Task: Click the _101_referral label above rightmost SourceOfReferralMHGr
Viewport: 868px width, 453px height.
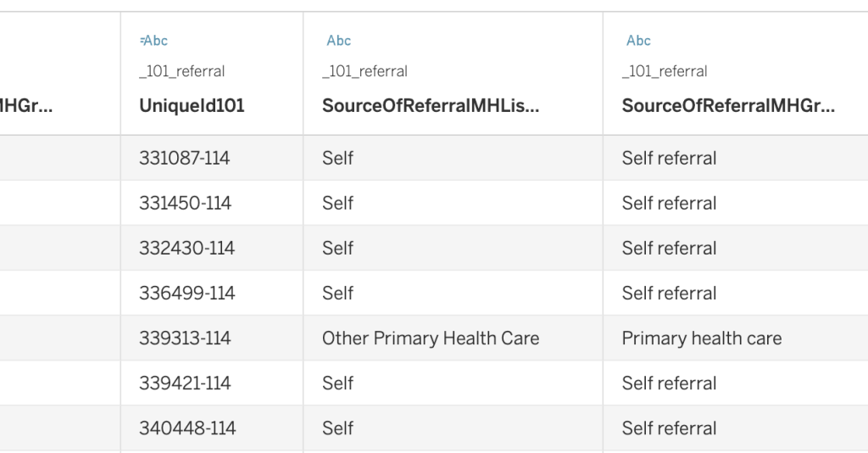Action: pyautogui.click(x=665, y=72)
